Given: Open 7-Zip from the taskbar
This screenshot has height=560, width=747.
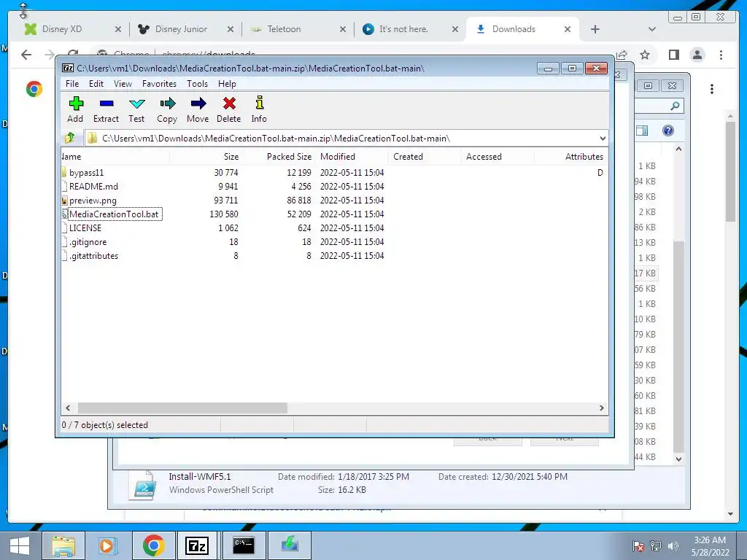Looking at the screenshot, I should pos(198,545).
